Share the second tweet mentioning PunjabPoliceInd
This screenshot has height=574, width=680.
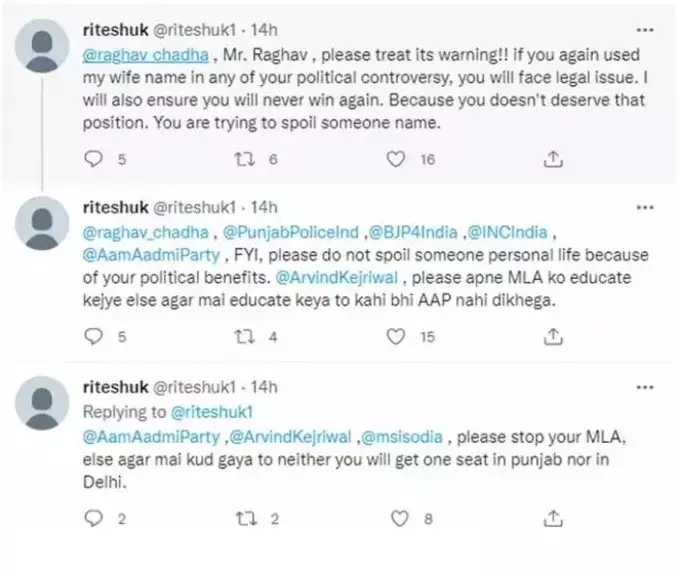(x=551, y=337)
